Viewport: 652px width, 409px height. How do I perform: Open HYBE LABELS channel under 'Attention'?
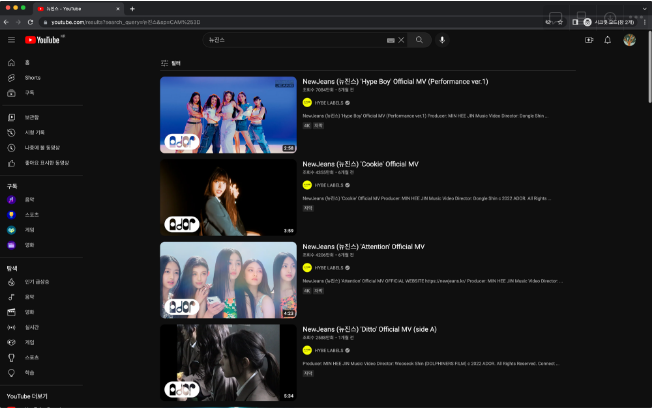[x=328, y=268]
